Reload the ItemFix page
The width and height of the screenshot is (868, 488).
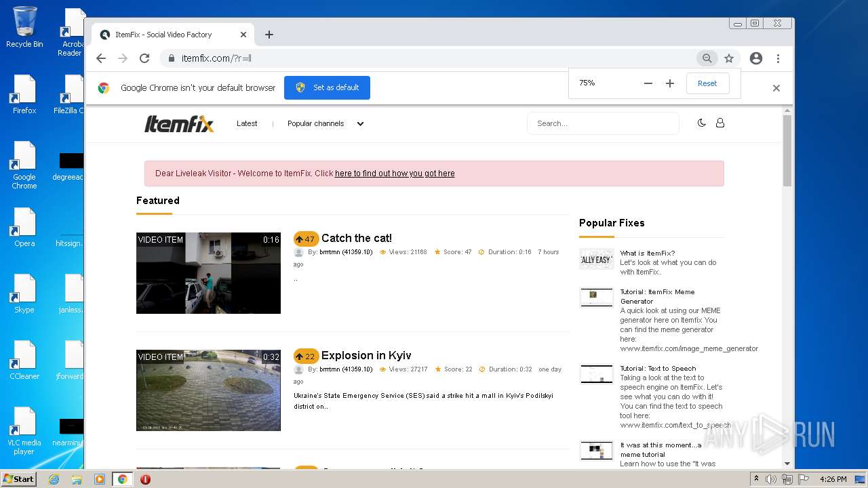144,58
